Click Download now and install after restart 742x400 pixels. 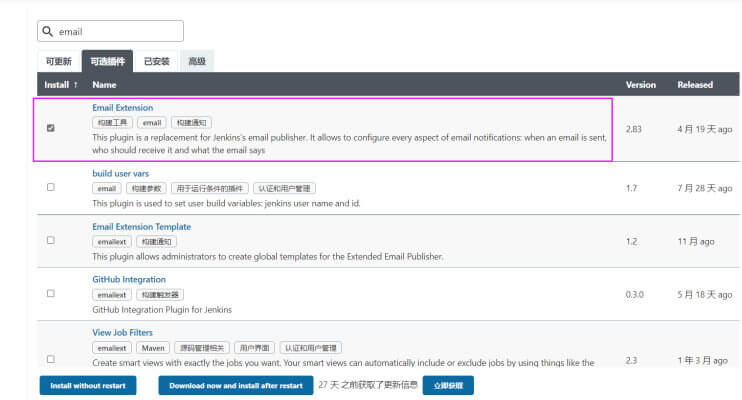coord(236,385)
